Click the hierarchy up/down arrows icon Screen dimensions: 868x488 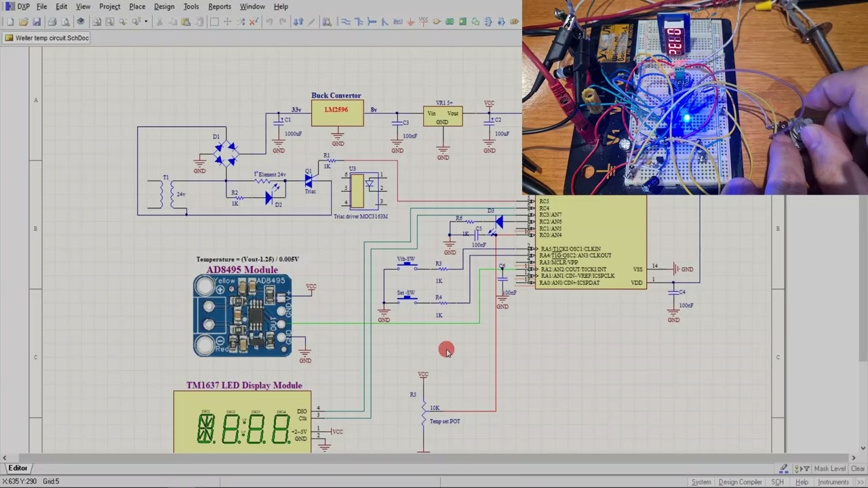click(x=298, y=22)
